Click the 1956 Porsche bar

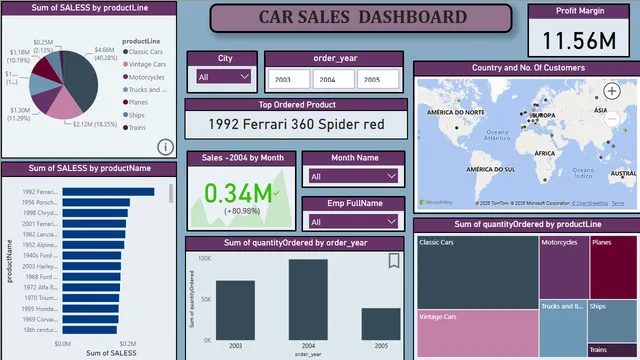click(x=96, y=202)
